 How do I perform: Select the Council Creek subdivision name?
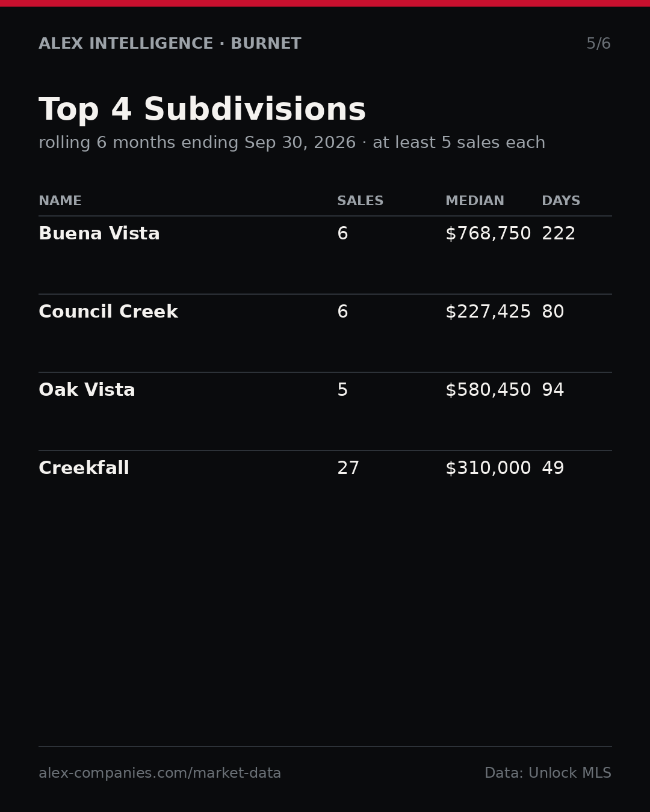108,312
